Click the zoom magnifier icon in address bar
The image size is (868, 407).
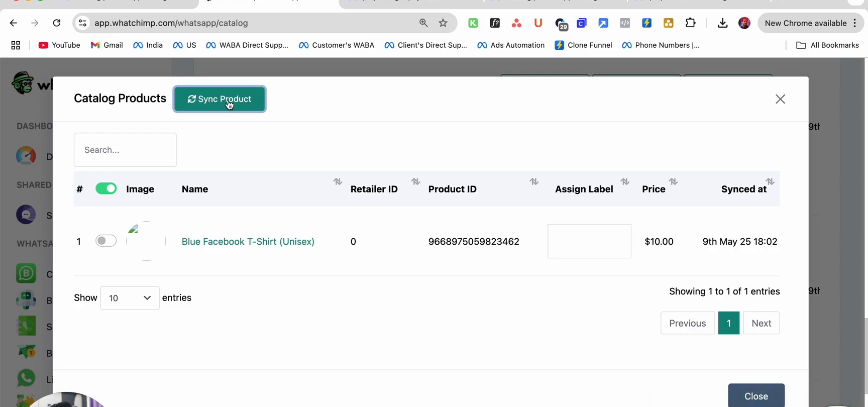423,23
